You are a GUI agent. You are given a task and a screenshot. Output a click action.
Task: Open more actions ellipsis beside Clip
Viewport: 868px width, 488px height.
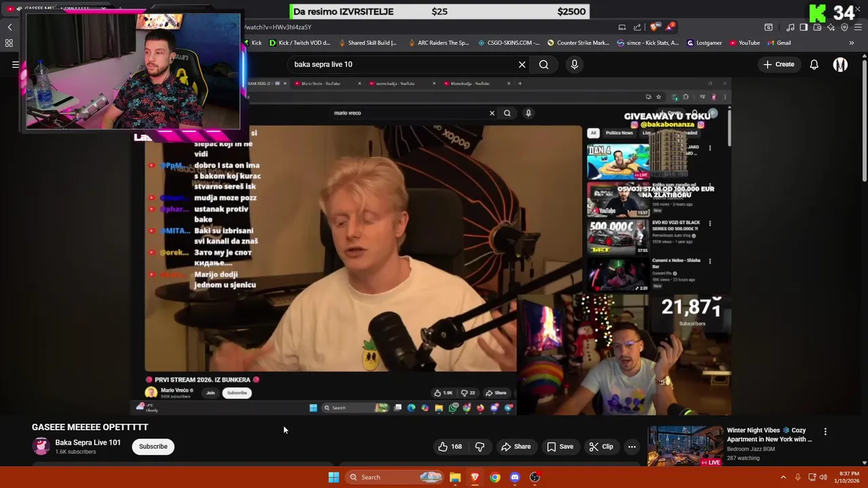pos(631,447)
